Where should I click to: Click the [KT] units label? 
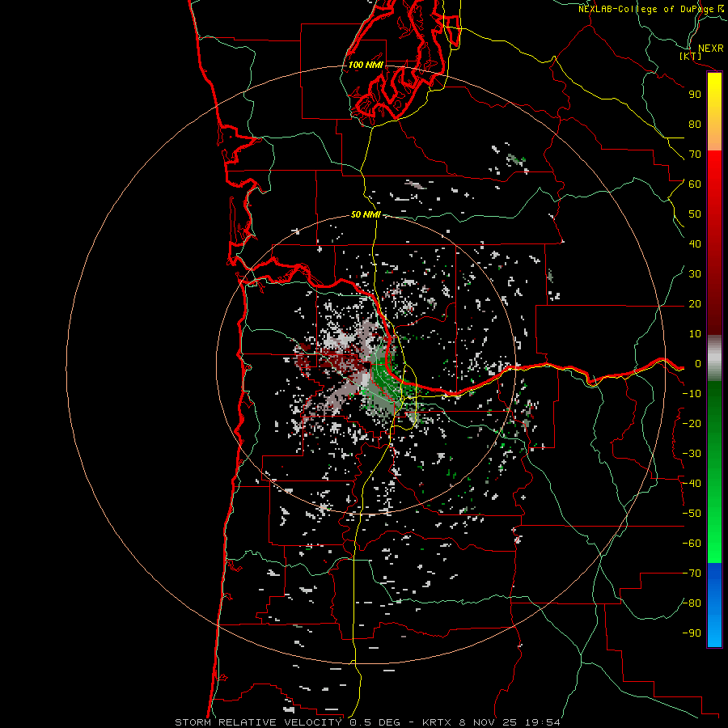pos(690,56)
